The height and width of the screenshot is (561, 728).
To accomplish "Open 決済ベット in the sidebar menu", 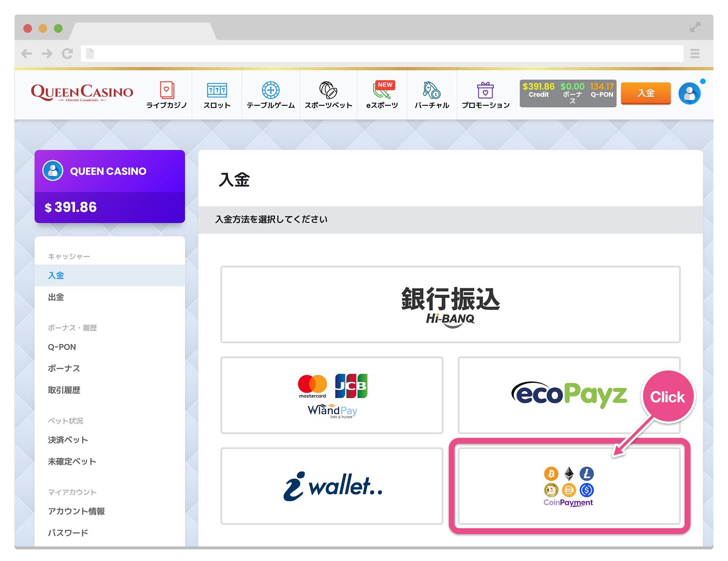I will tap(110, 440).
